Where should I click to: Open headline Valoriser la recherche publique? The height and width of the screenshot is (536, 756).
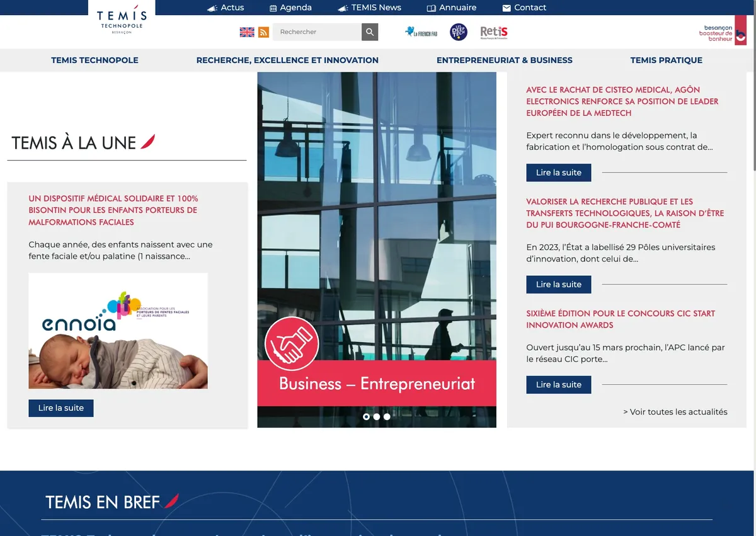625,213
